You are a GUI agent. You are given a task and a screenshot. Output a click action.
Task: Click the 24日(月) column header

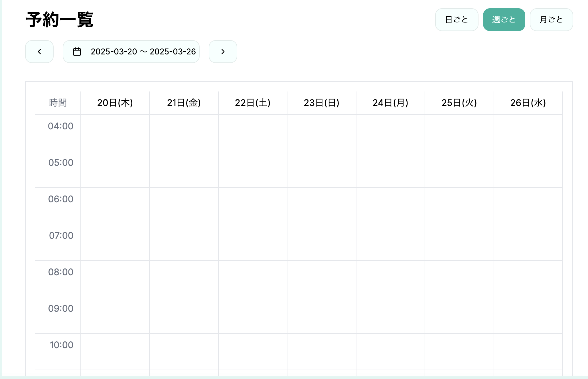[390, 103]
